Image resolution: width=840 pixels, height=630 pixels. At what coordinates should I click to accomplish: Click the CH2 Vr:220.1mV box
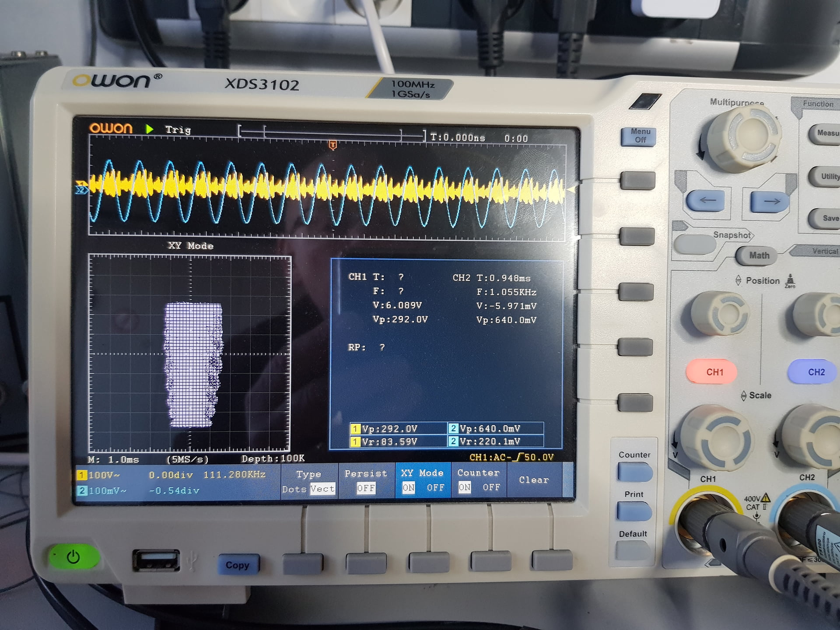click(x=496, y=441)
